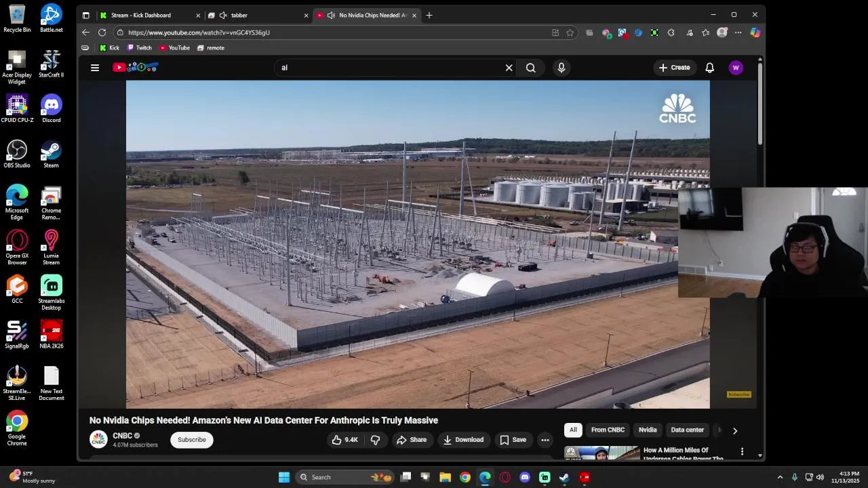Save the video to a playlist
Image resolution: width=868 pixels, height=488 pixels.
pos(513,440)
